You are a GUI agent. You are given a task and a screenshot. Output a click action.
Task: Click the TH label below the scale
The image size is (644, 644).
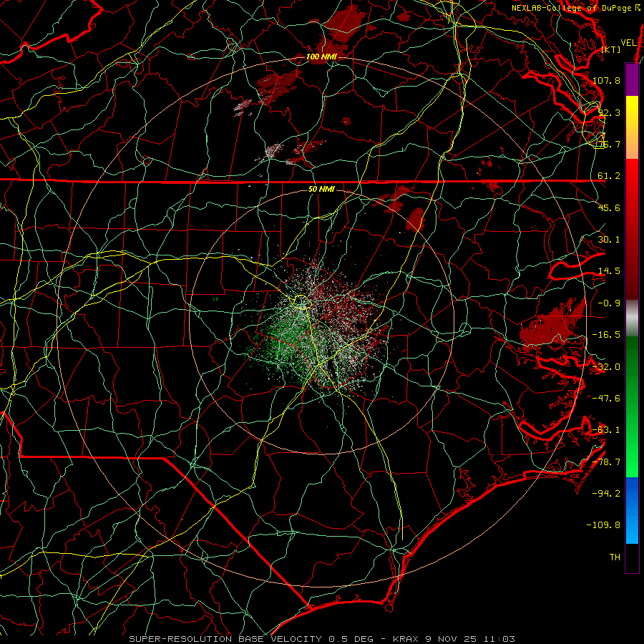click(x=615, y=557)
